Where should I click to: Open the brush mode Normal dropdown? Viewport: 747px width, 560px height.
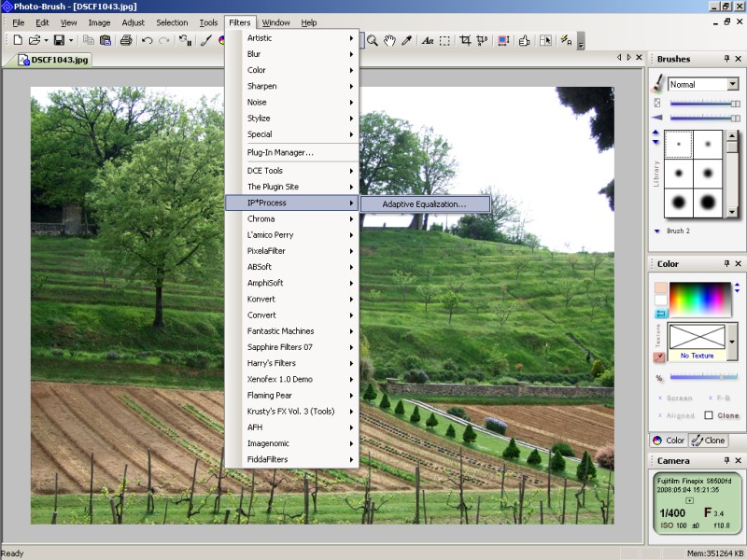click(x=731, y=84)
